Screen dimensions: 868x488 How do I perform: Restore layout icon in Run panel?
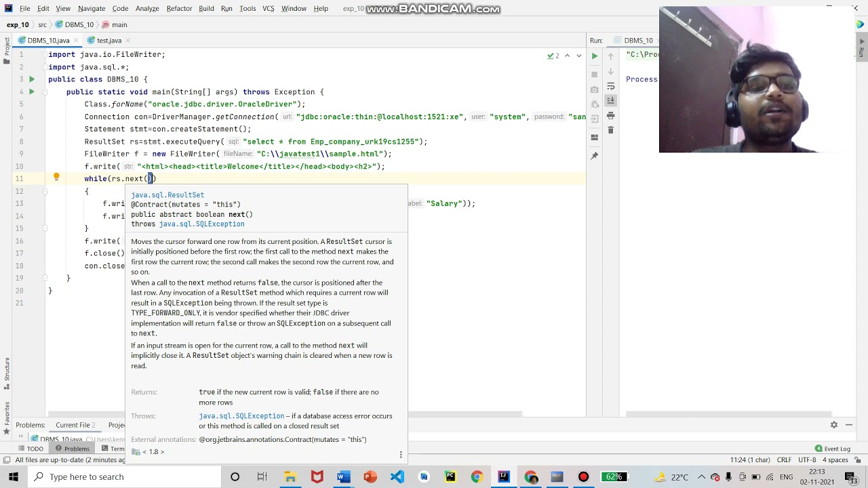595,137
